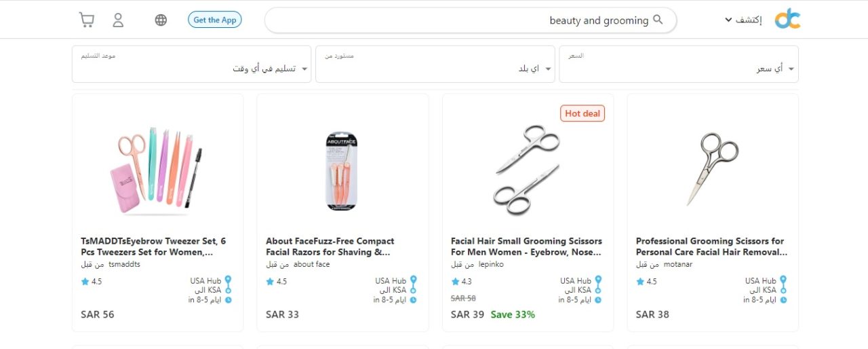
Task: Click USA Hub location pin on motanar card
Action: pyautogui.click(x=783, y=280)
